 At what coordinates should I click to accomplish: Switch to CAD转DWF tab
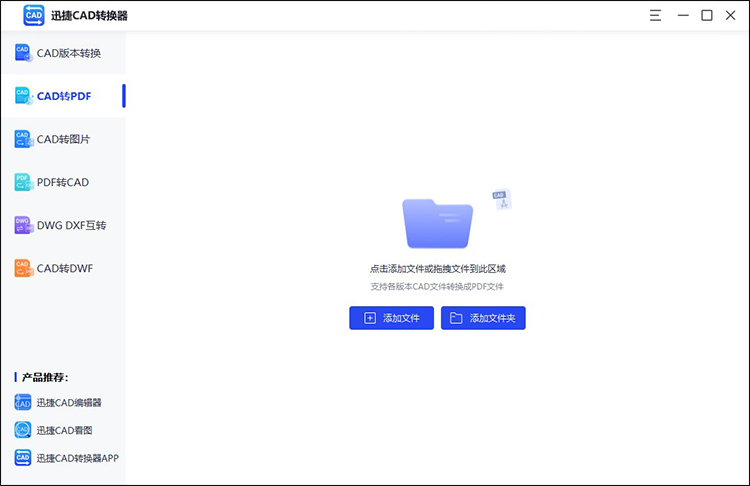pos(65,268)
